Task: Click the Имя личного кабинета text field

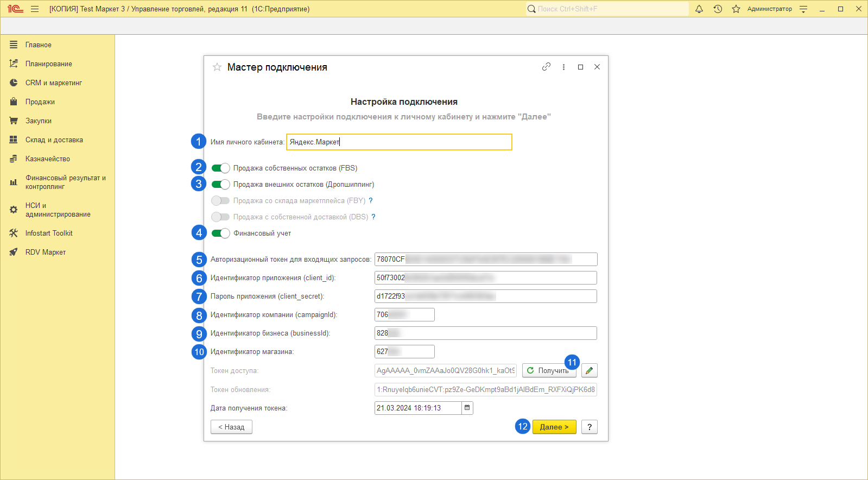Action: click(399, 142)
